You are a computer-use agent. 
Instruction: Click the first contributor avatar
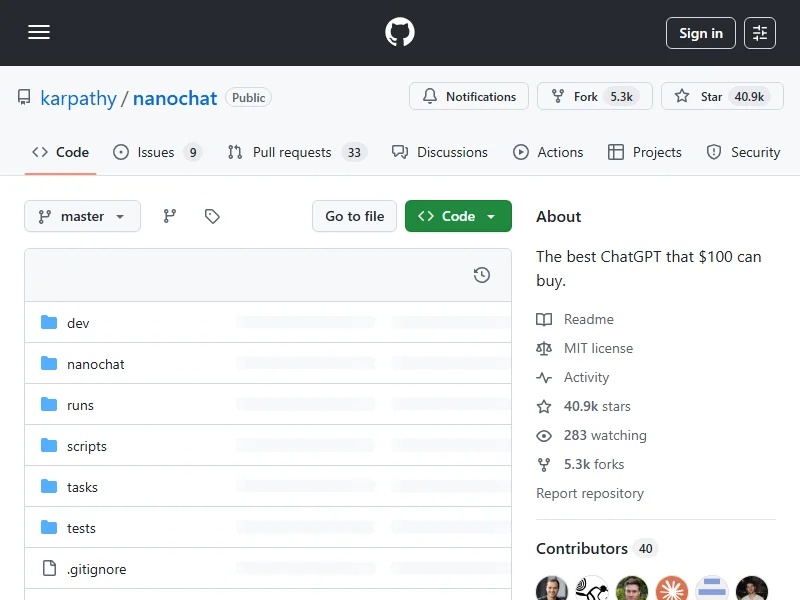pos(552,589)
